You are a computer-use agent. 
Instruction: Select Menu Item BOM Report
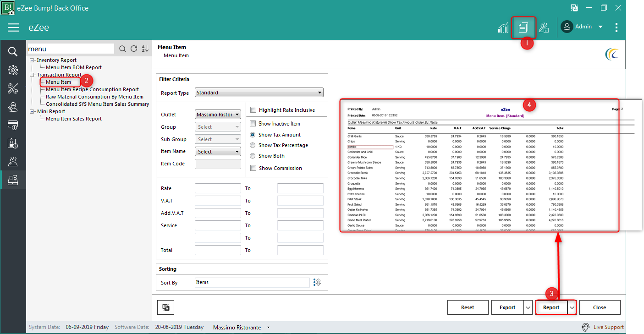[x=74, y=67]
